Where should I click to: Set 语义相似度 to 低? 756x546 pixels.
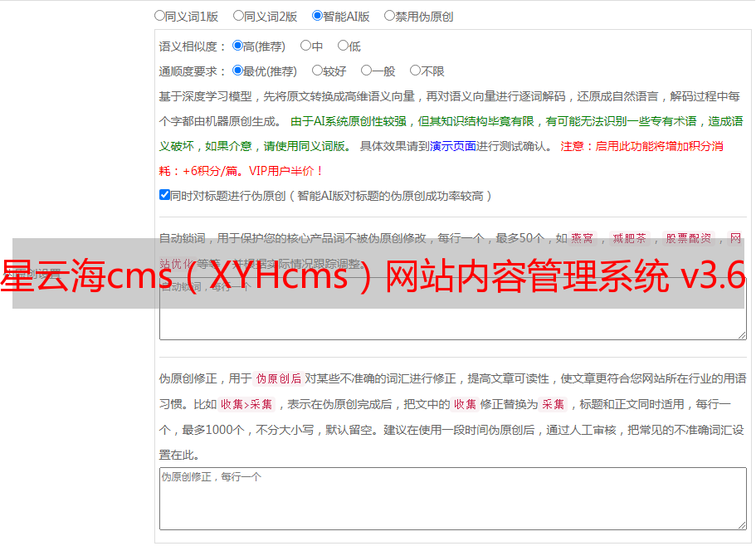tap(343, 46)
